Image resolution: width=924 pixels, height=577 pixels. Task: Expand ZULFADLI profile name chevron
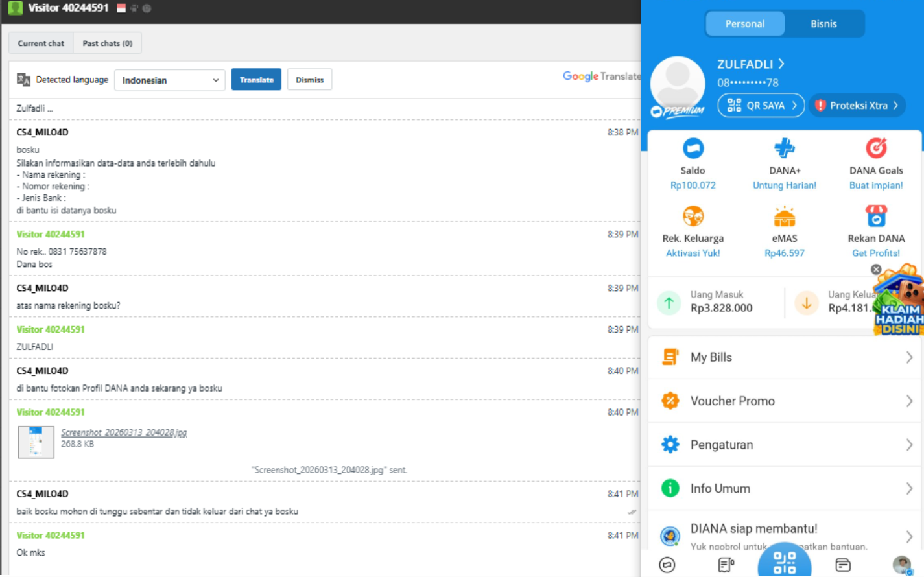(x=781, y=64)
